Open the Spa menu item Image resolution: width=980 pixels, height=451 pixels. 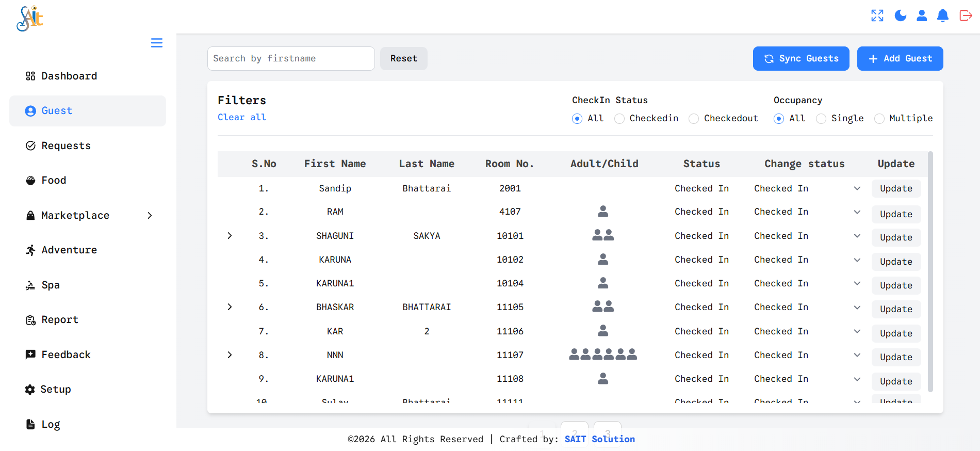(88, 285)
